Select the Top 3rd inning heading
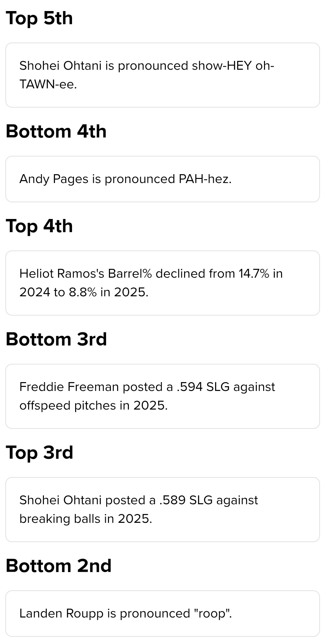The image size is (325, 644). tap(39, 452)
